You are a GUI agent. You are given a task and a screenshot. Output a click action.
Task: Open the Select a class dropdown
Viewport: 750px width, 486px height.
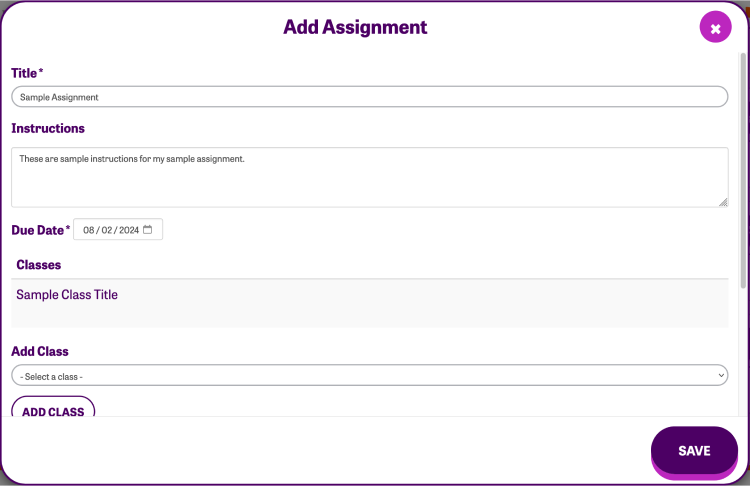(369, 376)
